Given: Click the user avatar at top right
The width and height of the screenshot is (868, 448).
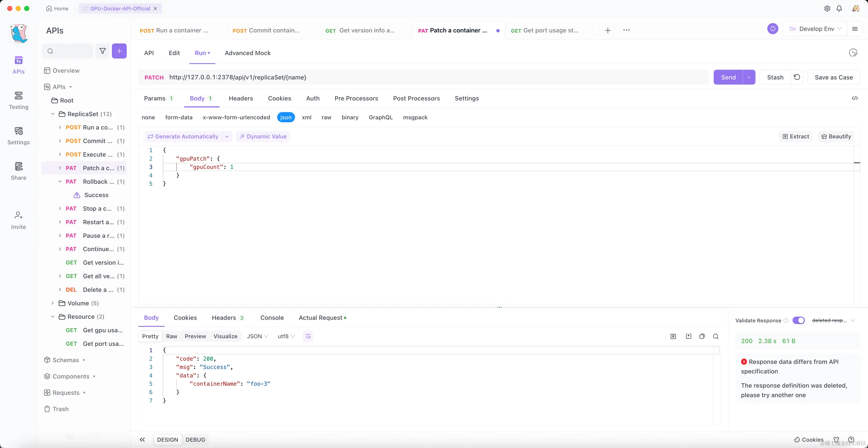Looking at the screenshot, I should coord(856,8).
